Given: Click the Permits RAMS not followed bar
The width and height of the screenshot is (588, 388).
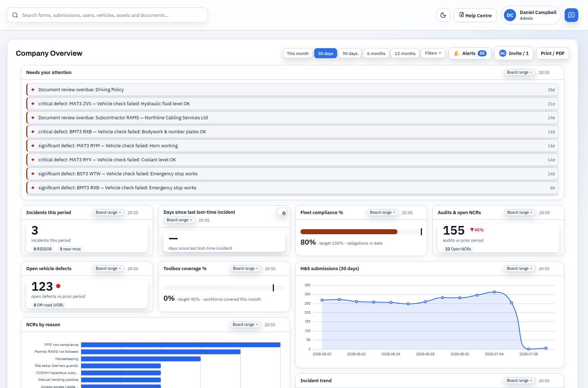Looking at the screenshot, I should [x=161, y=352].
